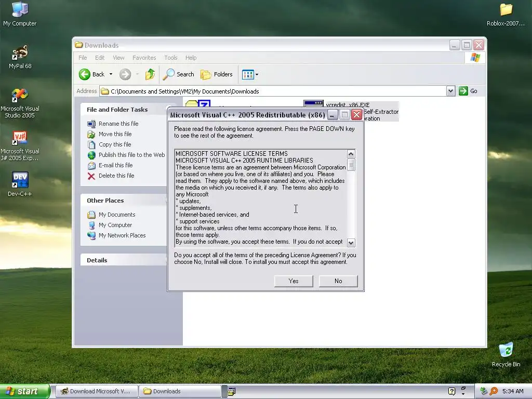Screen dimensions: 532x399
Task: Open the Start menu
Action: (24, 391)
